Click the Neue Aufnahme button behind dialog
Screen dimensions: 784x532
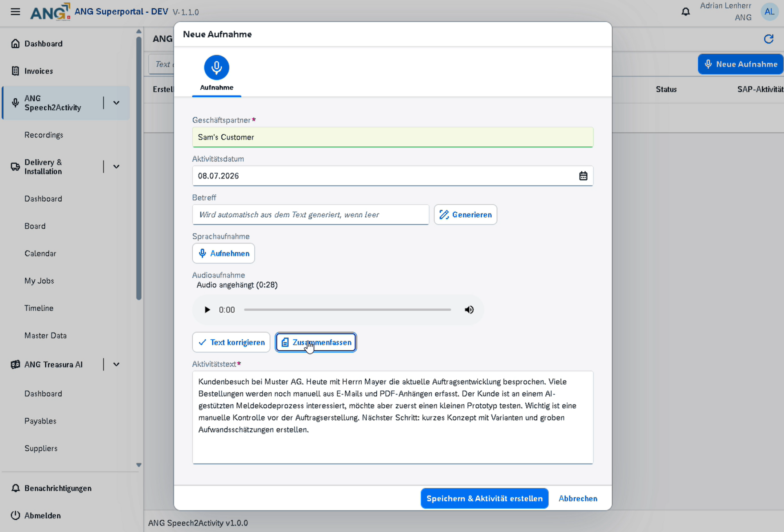coord(740,64)
